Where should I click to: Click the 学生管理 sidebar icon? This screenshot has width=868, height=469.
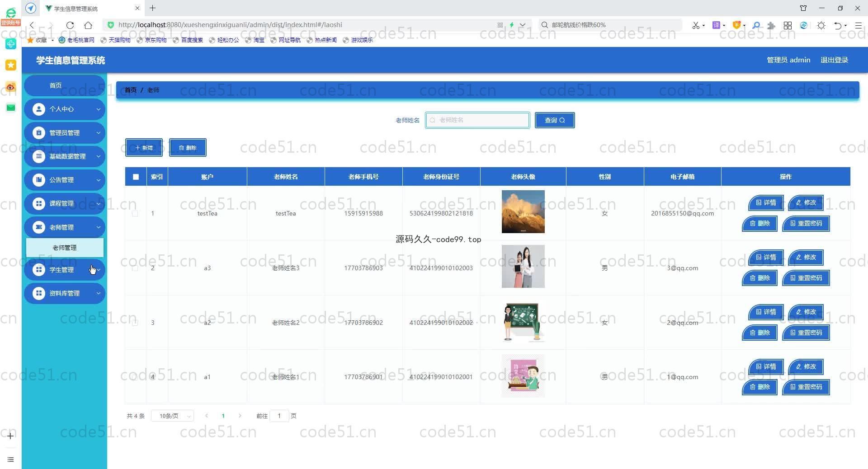click(39, 270)
